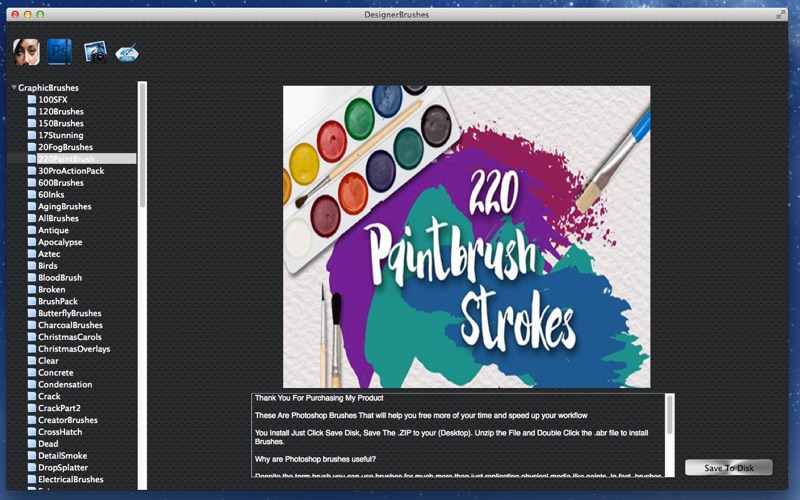The width and height of the screenshot is (800, 500).
Task: Click the brush list vertical scrollbar
Action: point(142,286)
